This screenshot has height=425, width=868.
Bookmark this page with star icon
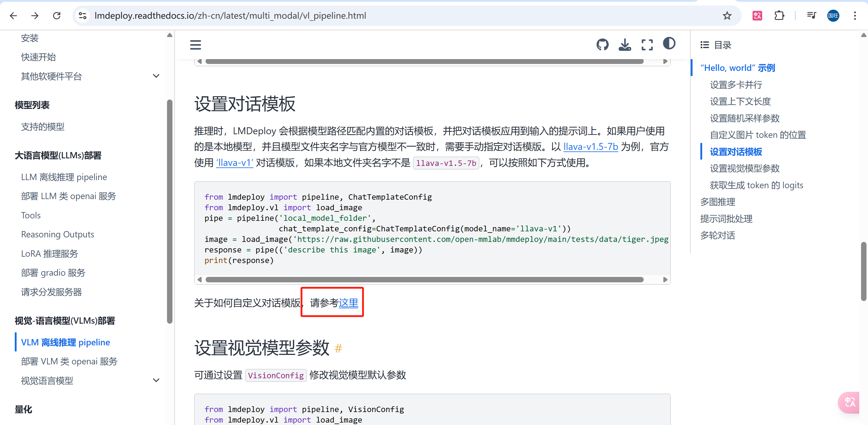727,15
